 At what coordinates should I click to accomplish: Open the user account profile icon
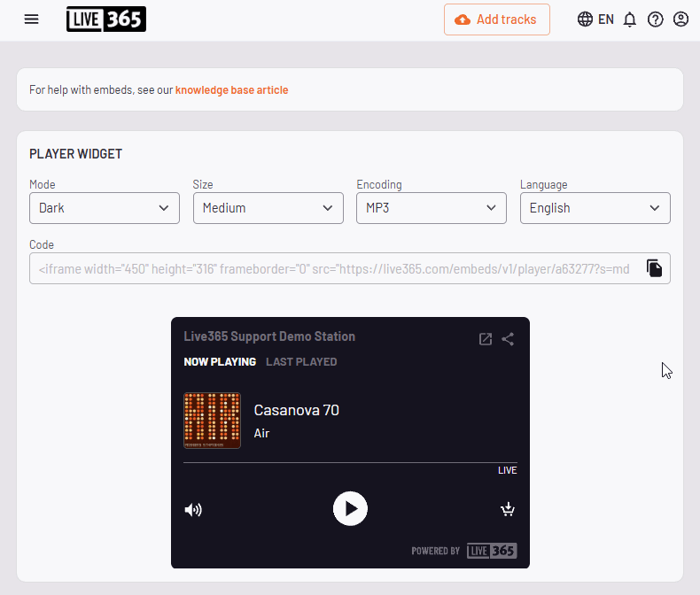point(681,19)
